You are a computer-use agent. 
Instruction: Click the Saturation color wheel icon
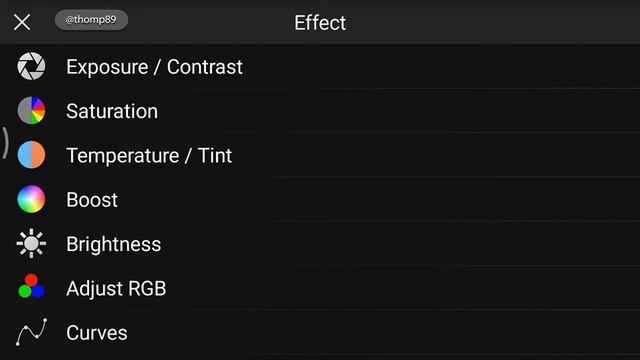pos(31,110)
